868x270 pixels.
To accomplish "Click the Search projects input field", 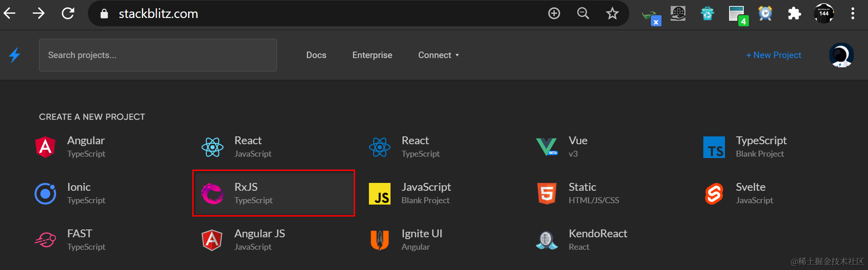I will coord(158,55).
